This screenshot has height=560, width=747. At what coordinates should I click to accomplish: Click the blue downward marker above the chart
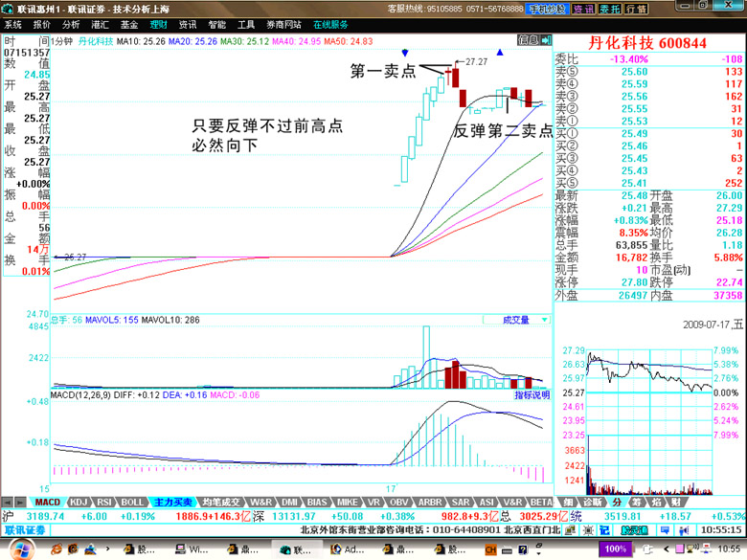tap(405, 53)
